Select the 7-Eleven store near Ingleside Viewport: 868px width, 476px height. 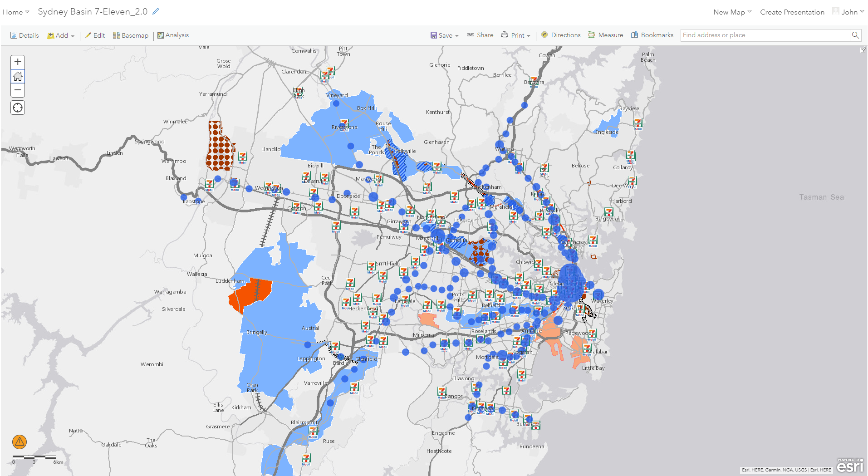(x=638, y=124)
